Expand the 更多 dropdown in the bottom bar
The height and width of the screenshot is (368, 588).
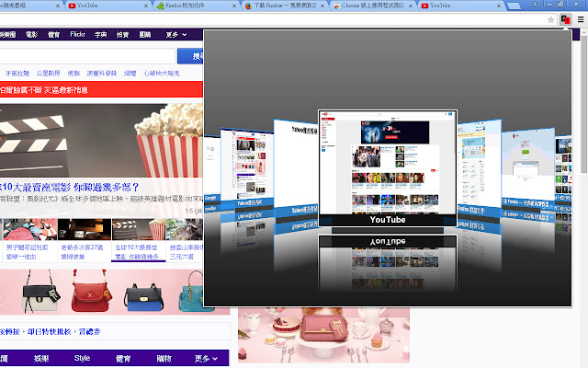[x=206, y=359]
